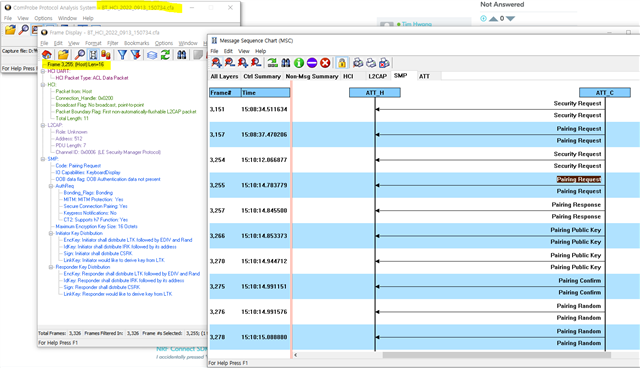640x368 pixels.
Task: Collapse the Responder Key Distribution subtree
Action: tap(51, 267)
